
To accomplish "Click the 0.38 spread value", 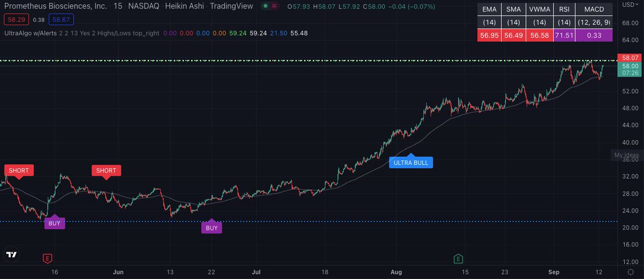I will pyautogui.click(x=39, y=20).
